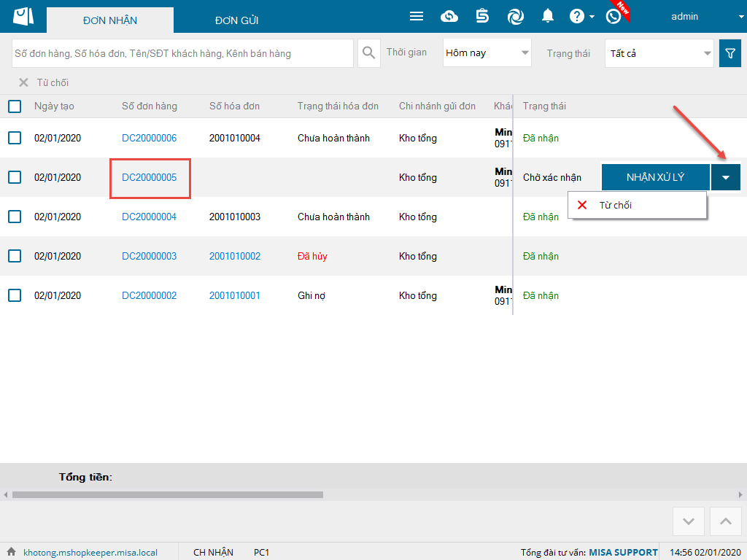
Task: Click the search magnifier icon
Action: pyautogui.click(x=369, y=53)
